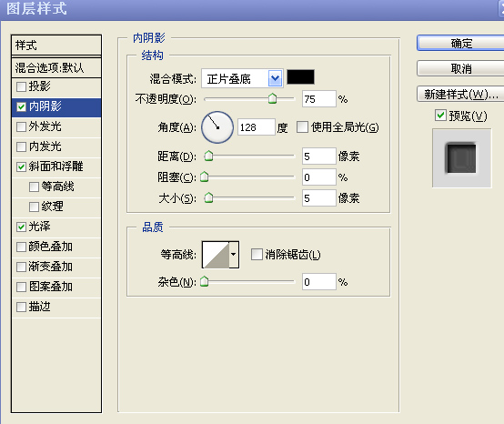The height and width of the screenshot is (424, 504).
Task: Click the angle dial control
Action: [217, 127]
